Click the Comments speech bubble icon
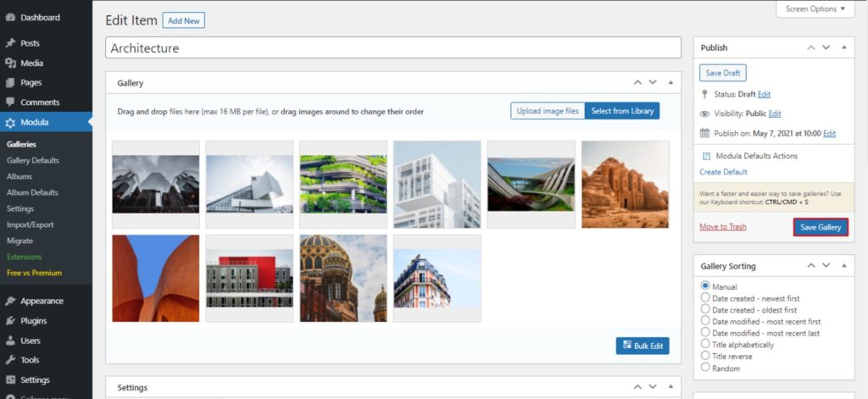The width and height of the screenshot is (868, 399). 10,102
